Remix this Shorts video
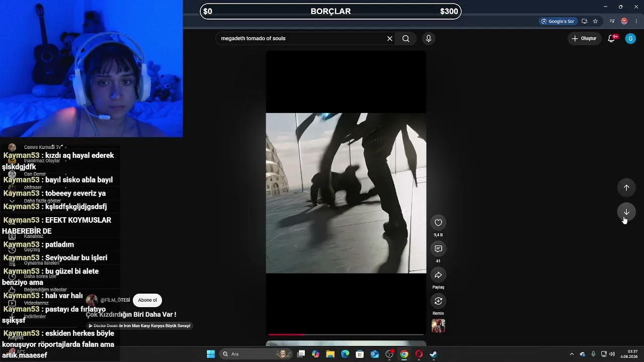644x362 pixels. click(x=438, y=301)
